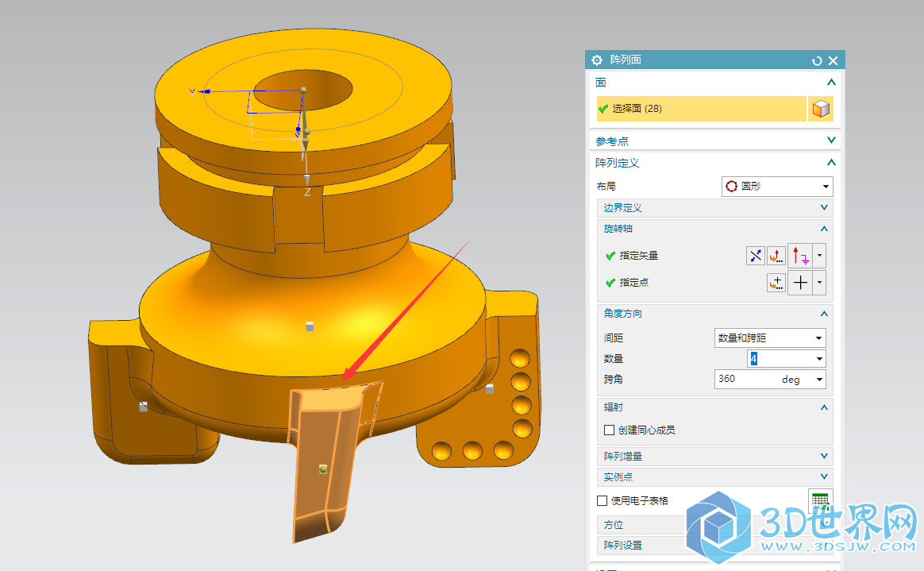The width and height of the screenshot is (924, 571).
Task: Open the vector type dropdown arrow for 指定矢量
Action: tap(820, 256)
